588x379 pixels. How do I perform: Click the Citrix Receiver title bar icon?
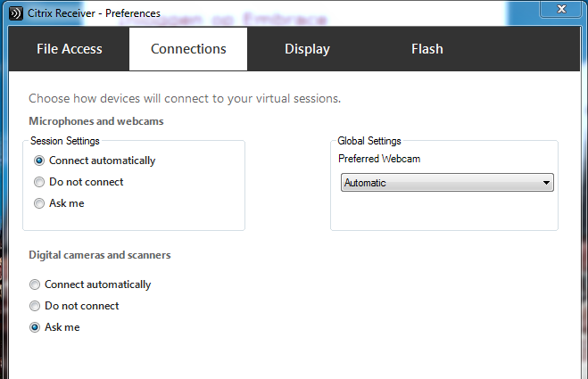(x=17, y=13)
